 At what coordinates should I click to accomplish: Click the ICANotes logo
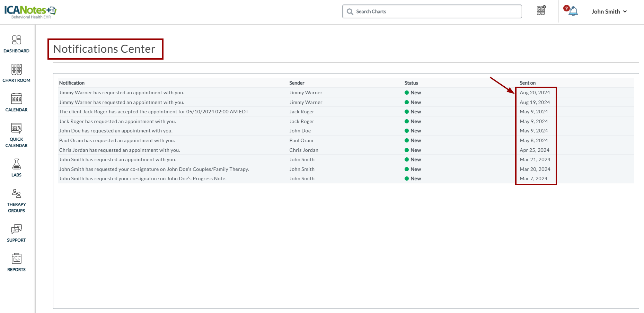[x=30, y=11]
